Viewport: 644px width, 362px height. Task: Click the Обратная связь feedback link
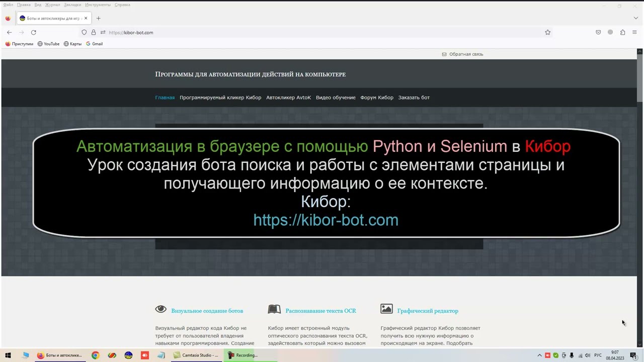[x=462, y=54]
